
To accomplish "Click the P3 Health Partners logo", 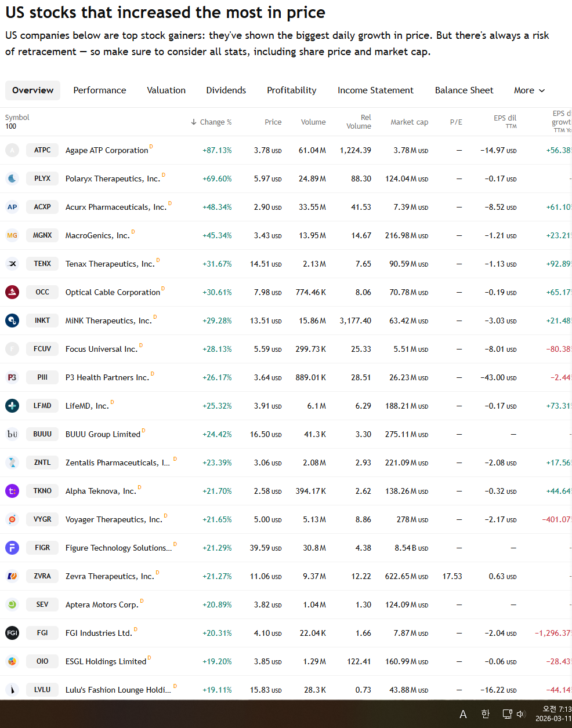I will (12, 377).
